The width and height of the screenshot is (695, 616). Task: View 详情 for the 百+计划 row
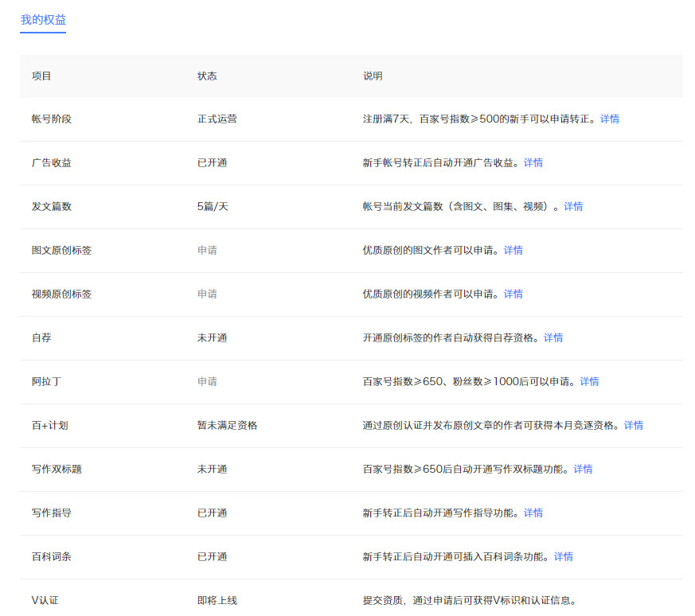click(x=633, y=425)
